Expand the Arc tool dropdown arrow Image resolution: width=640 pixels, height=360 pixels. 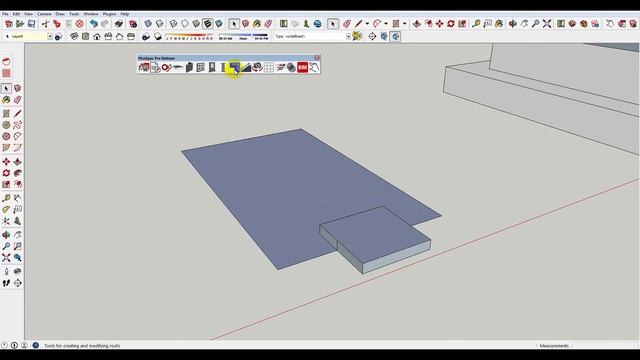click(386, 24)
